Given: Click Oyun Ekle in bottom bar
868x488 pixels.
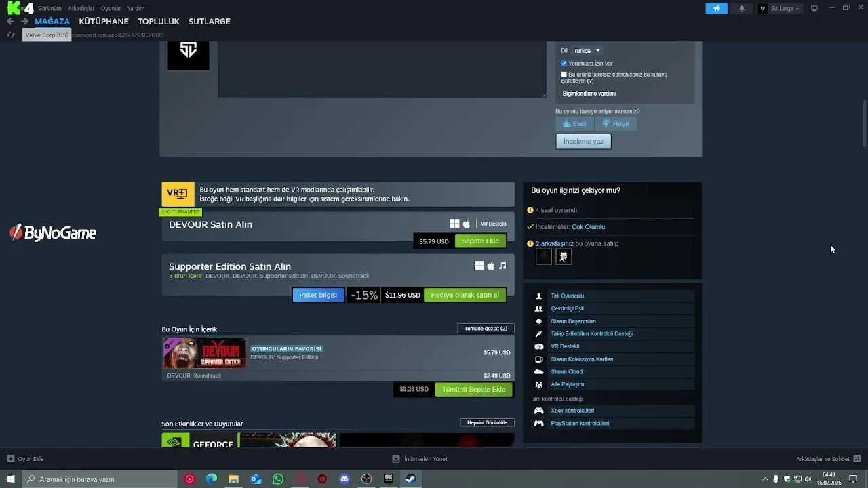Looking at the screenshot, I should (26, 459).
